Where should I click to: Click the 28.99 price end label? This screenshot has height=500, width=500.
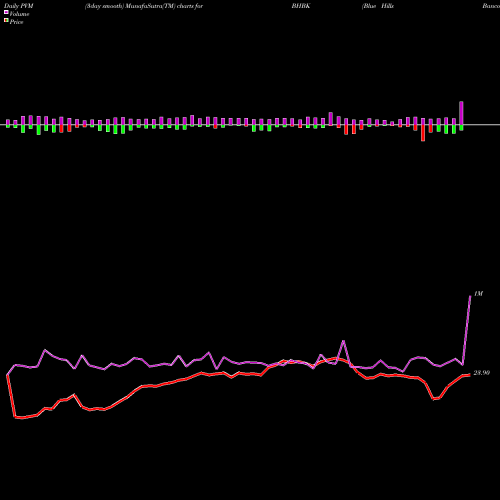click(x=482, y=373)
